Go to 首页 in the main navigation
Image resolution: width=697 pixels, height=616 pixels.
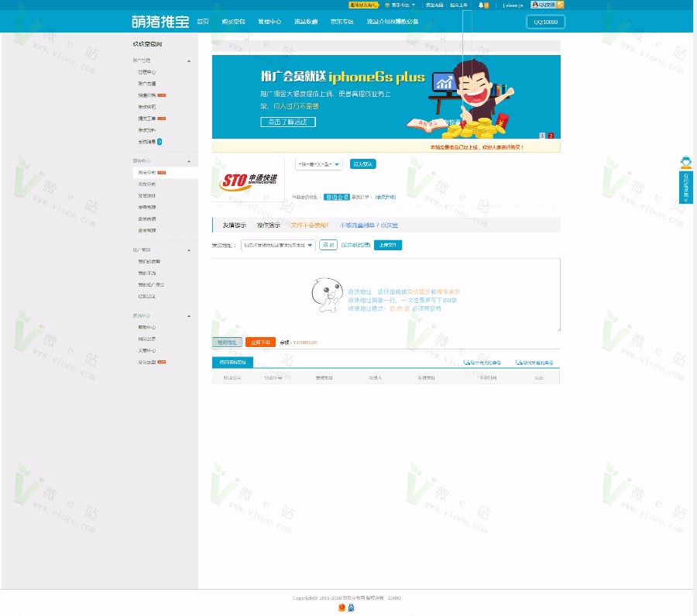pyautogui.click(x=203, y=22)
